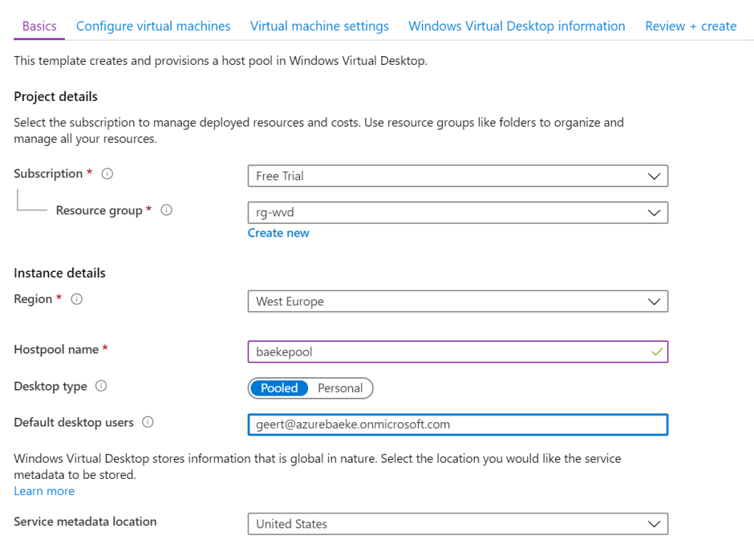
Task: Click the Desktop type info icon
Action: 102,386
